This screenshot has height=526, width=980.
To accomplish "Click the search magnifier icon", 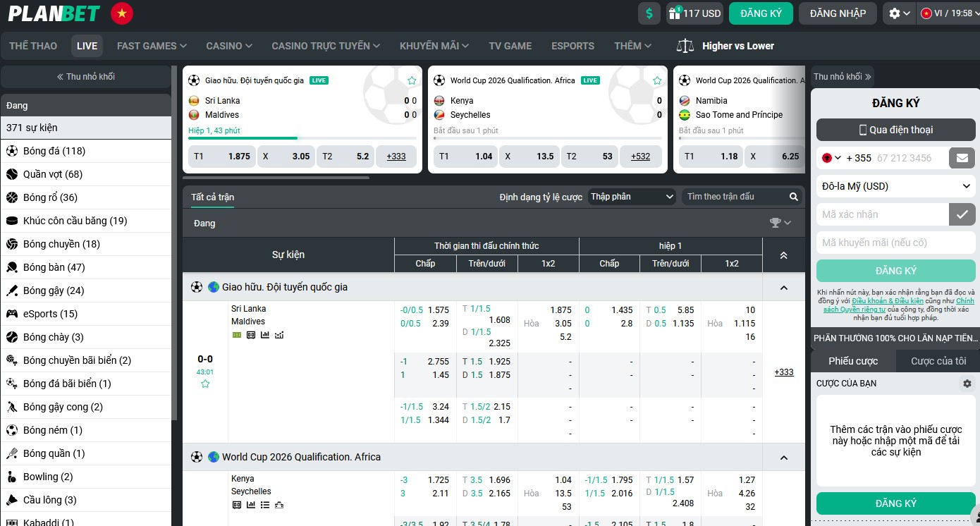I will coord(794,197).
